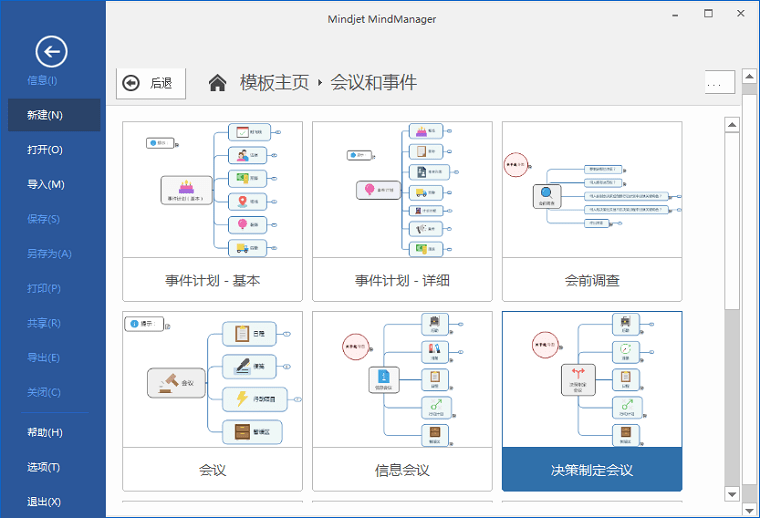This screenshot has height=518, width=760.
Task: Select the 信息会议 template
Action: point(402,400)
